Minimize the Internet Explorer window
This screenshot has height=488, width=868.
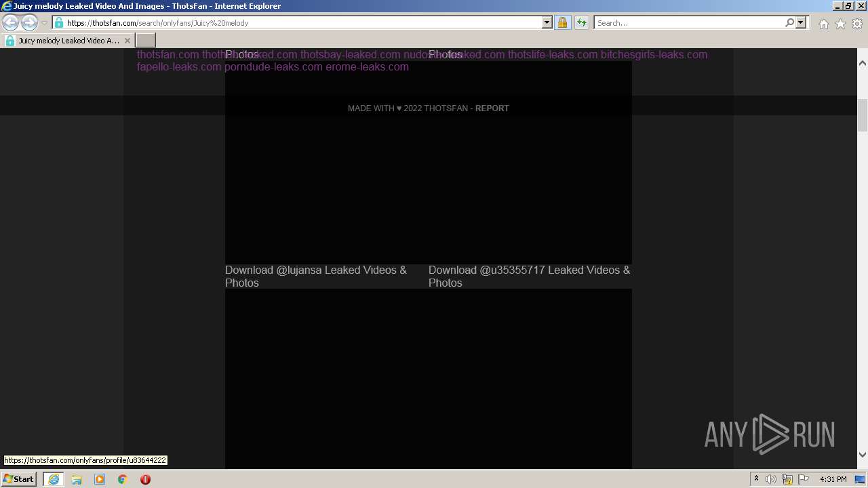(x=837, y=6)
